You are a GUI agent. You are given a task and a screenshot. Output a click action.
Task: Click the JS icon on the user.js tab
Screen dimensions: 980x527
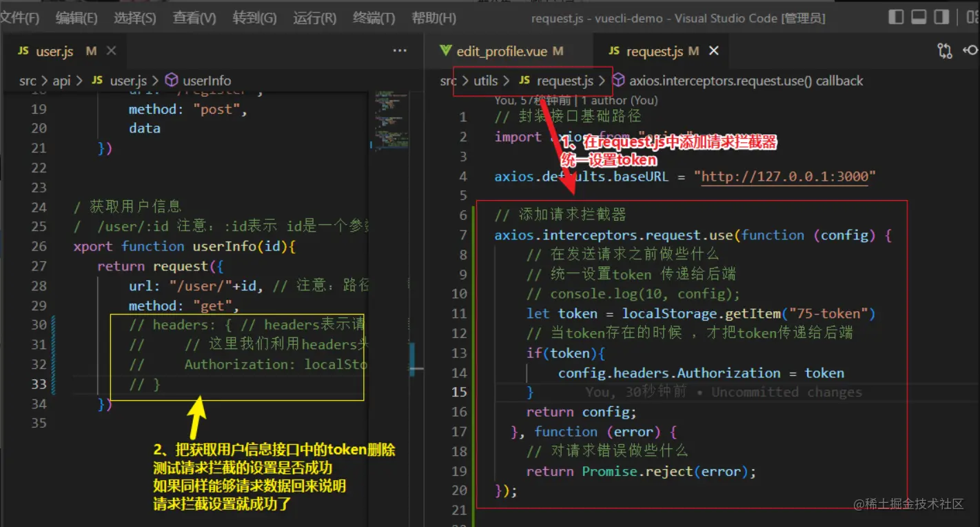pos(23,51)
